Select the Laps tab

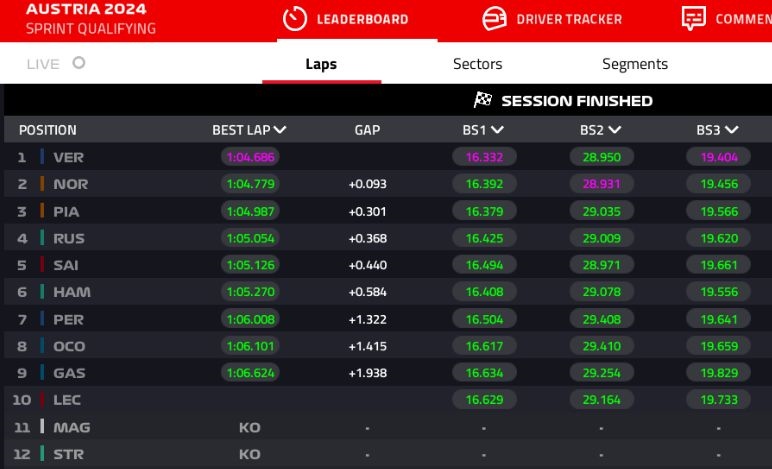coord(321,64)
